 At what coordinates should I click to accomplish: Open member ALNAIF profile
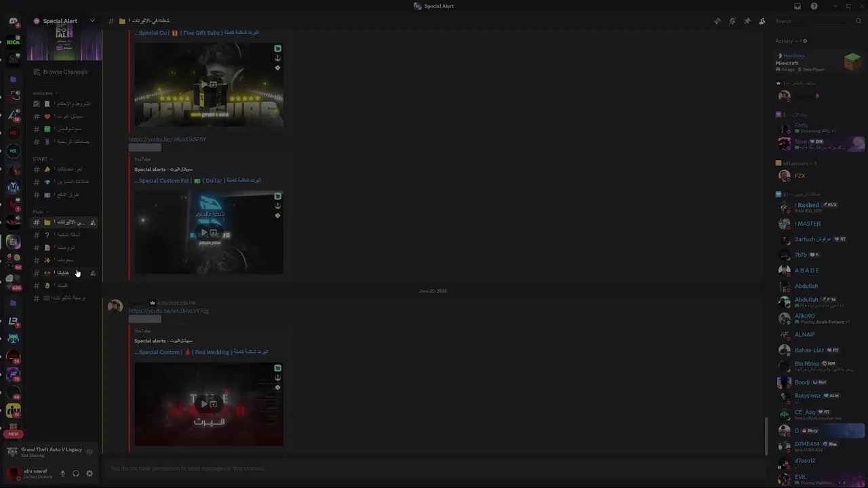819,334
